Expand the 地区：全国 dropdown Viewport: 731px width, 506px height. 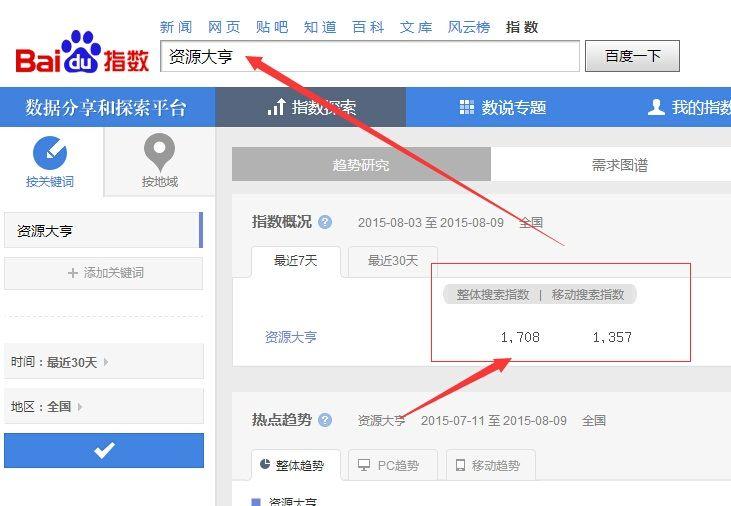(104, 407)
